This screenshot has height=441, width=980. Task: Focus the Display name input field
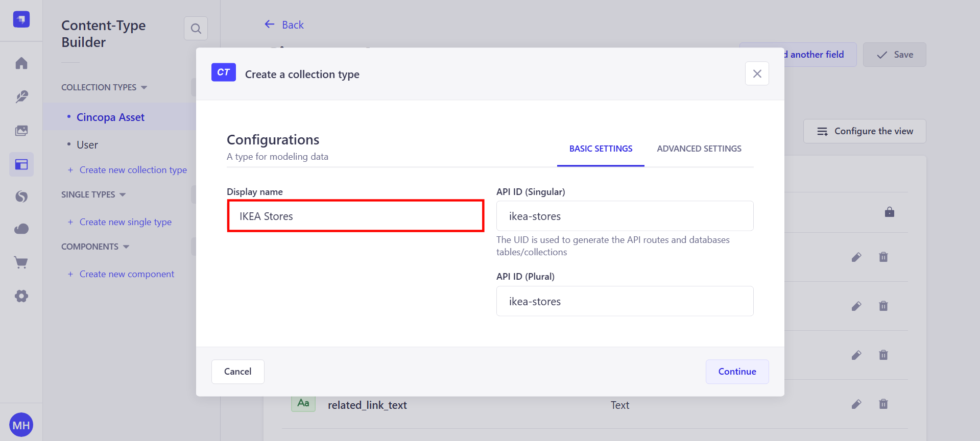(355, 216)
